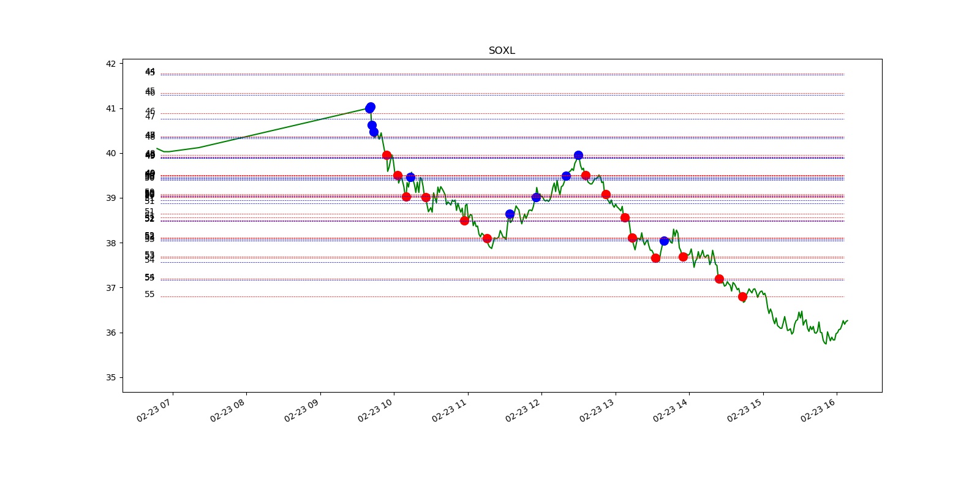
Task: Select the blue marker at 39 near 12:00
Action: click(x=536, y=197)
